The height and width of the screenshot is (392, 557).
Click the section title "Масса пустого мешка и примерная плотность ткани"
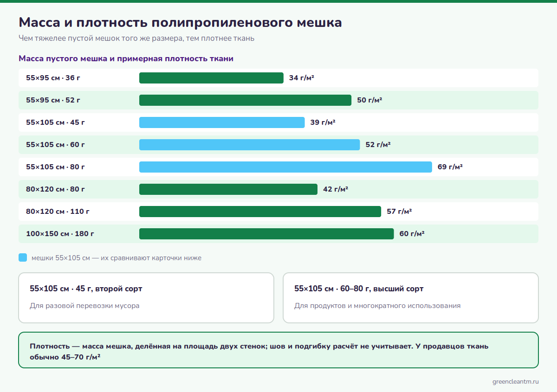[x=126, y=58]
